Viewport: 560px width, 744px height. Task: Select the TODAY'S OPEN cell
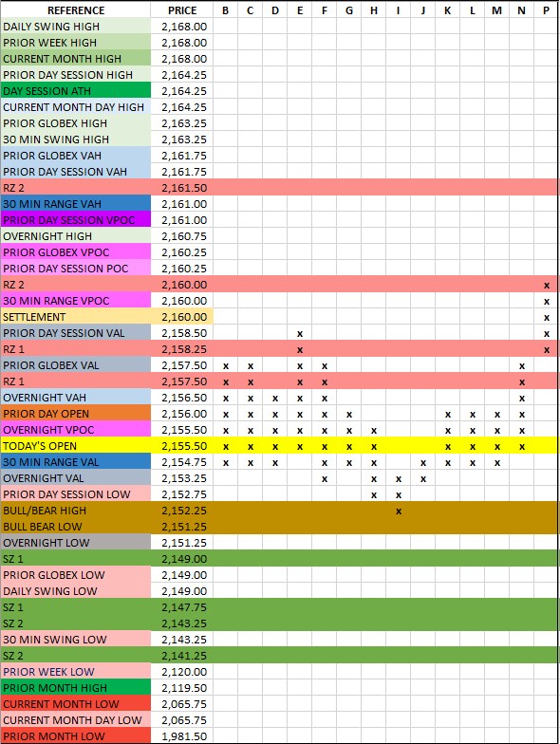pyautogui.click(x=76, y=446)
